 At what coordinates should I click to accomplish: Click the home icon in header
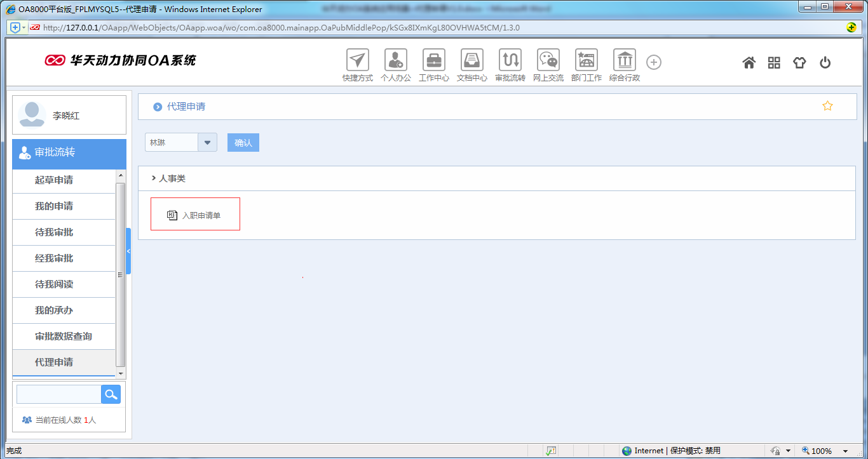(x=749, y=62)
